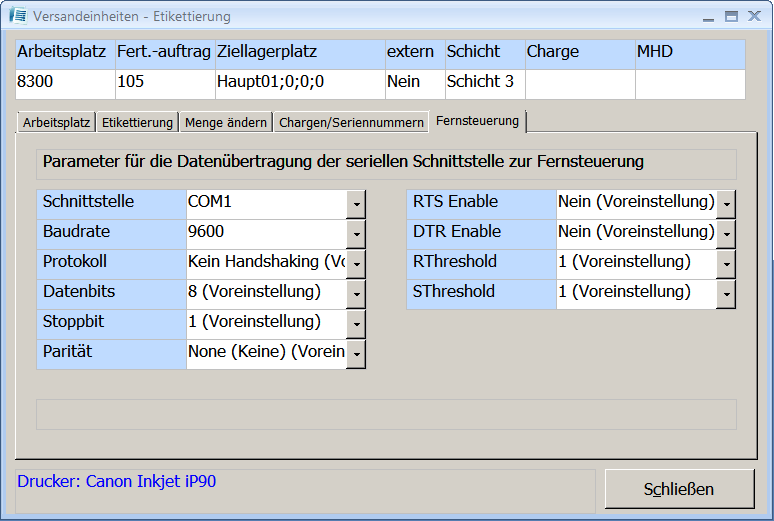Maximize the Versandeinheiten window

(x=731, y=16)
